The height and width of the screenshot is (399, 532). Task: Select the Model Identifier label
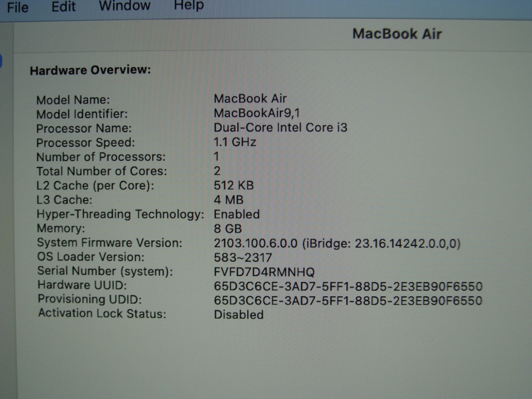click(x=82, y=114)
